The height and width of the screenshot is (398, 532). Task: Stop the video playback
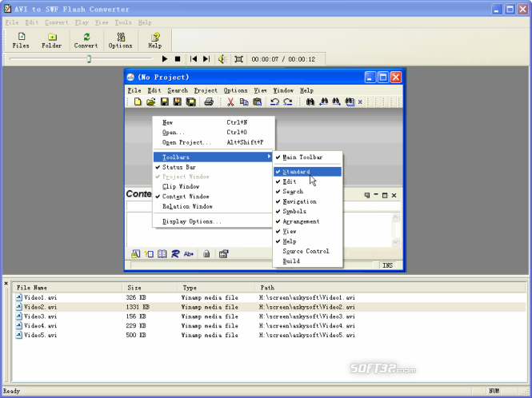pos(178,59)
